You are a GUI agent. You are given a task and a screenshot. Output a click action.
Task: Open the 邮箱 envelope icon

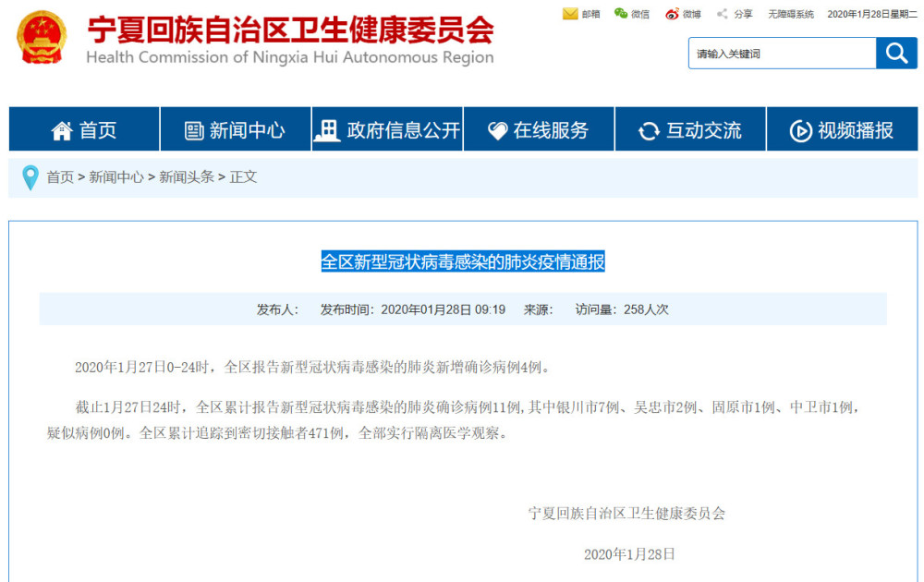point(570,14)
